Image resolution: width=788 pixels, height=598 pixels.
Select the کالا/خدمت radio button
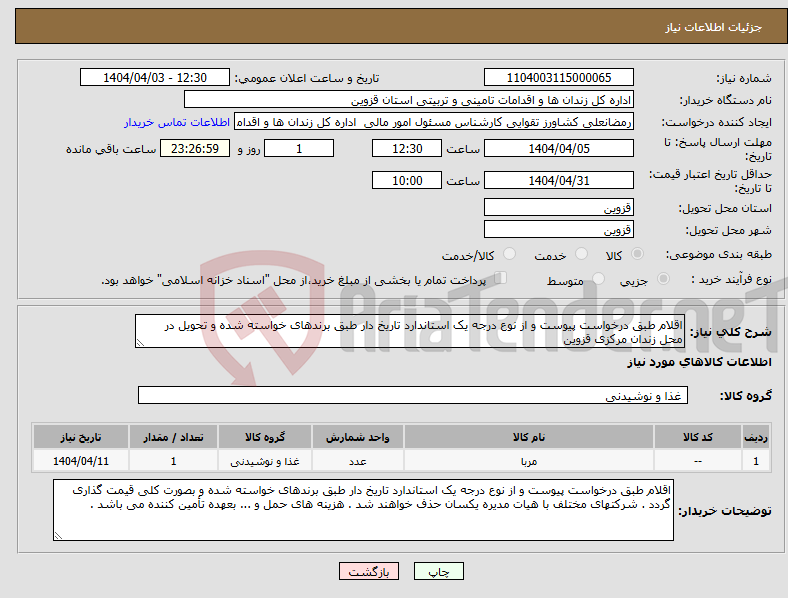509,254
